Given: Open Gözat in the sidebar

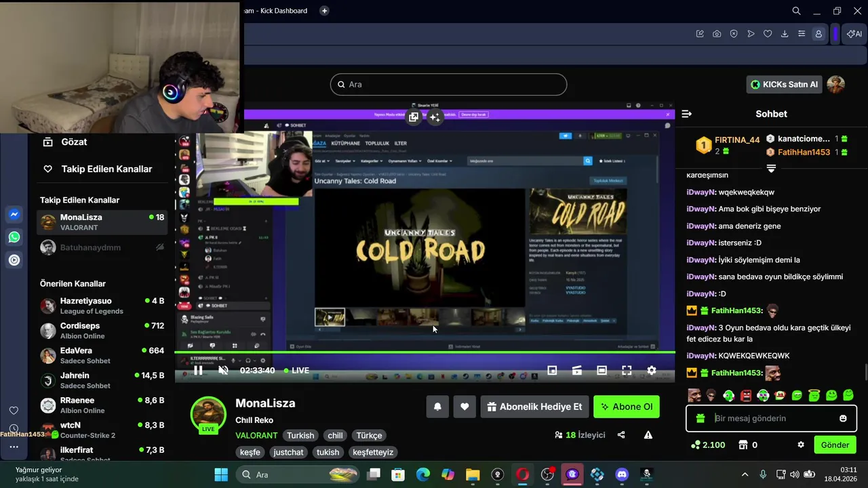Looking at the screenshot, I should pos(65,142).
